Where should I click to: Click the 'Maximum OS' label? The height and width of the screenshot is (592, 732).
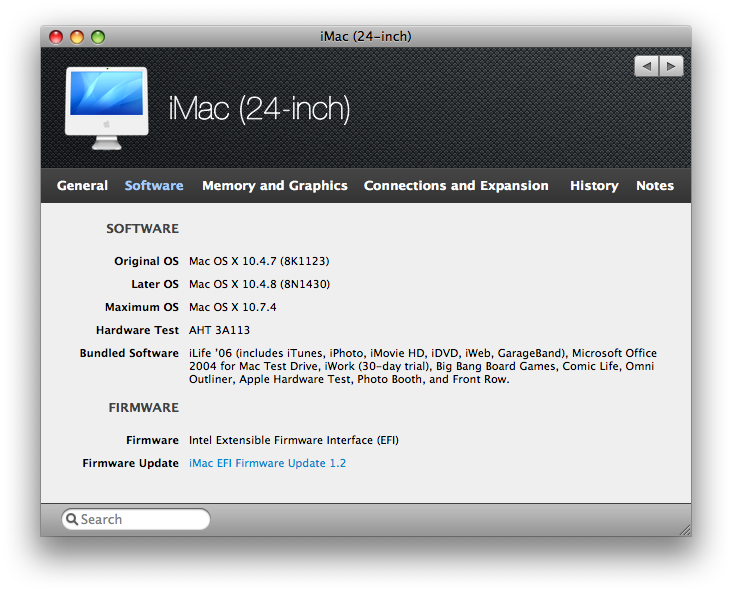pyautogui.click(x=142, y=307)
